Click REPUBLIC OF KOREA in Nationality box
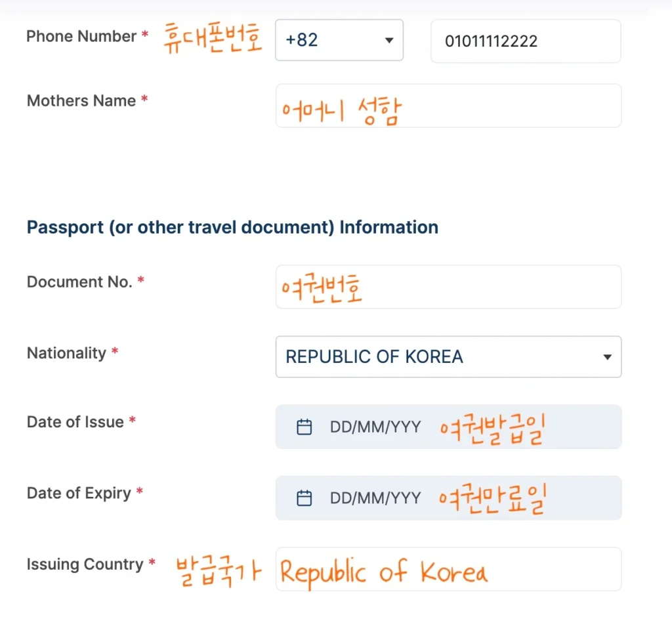Viewport: 672px width, 638px height. point(374,357)
